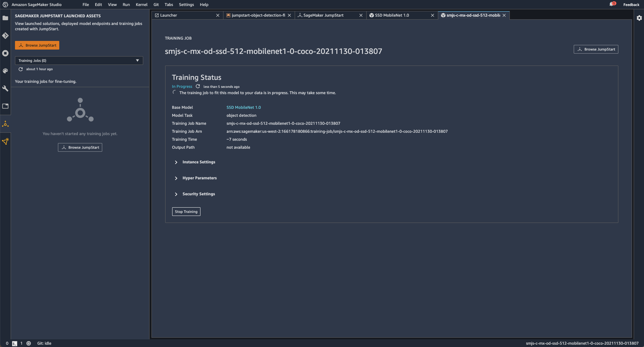644x347 pixels.
Task: Click kernel gear icon in status bar
Action: point(29,343)
